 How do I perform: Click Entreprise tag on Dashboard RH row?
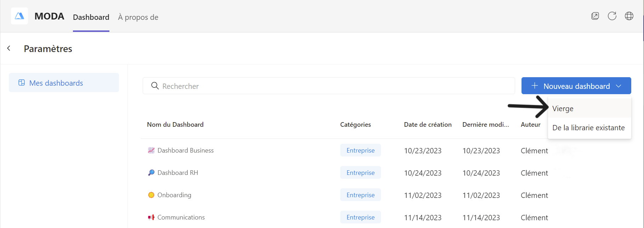[360, 172]
